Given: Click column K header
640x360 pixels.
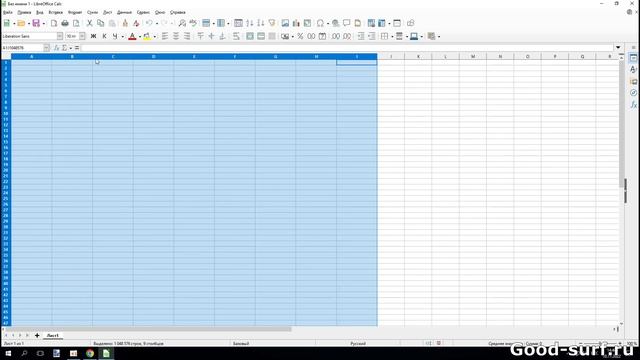Looking at the screenshot, I should click(x=418, y=56).
